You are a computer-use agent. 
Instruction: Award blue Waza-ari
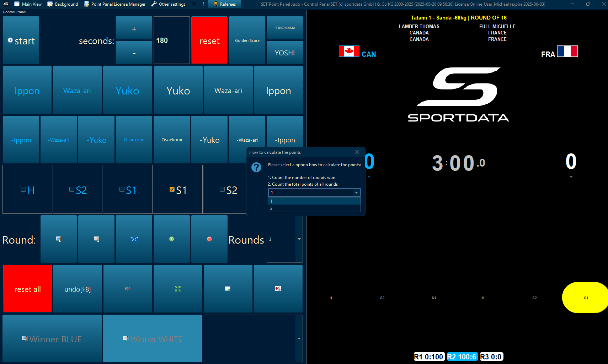coord(77,90)
